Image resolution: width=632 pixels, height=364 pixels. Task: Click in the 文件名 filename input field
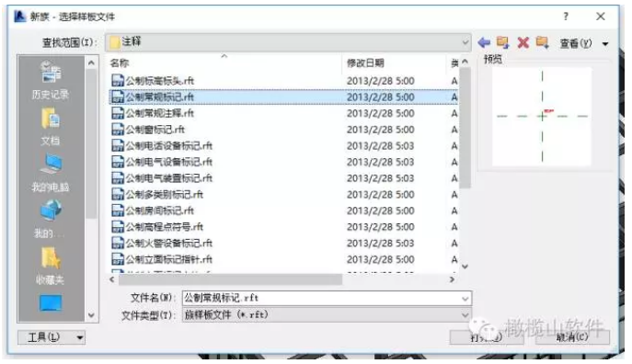pyautogui.click(x=327, y=299)
